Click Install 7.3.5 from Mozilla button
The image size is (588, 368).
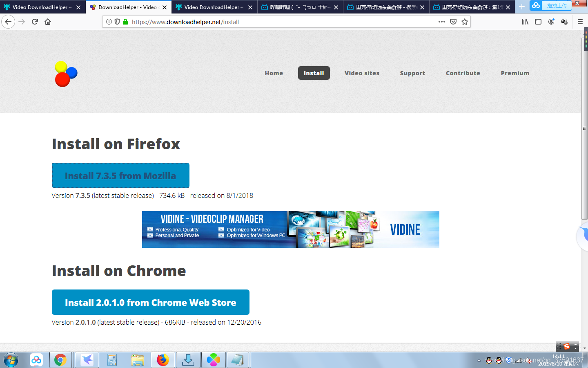pyautogui.click(x=120, y=175)
